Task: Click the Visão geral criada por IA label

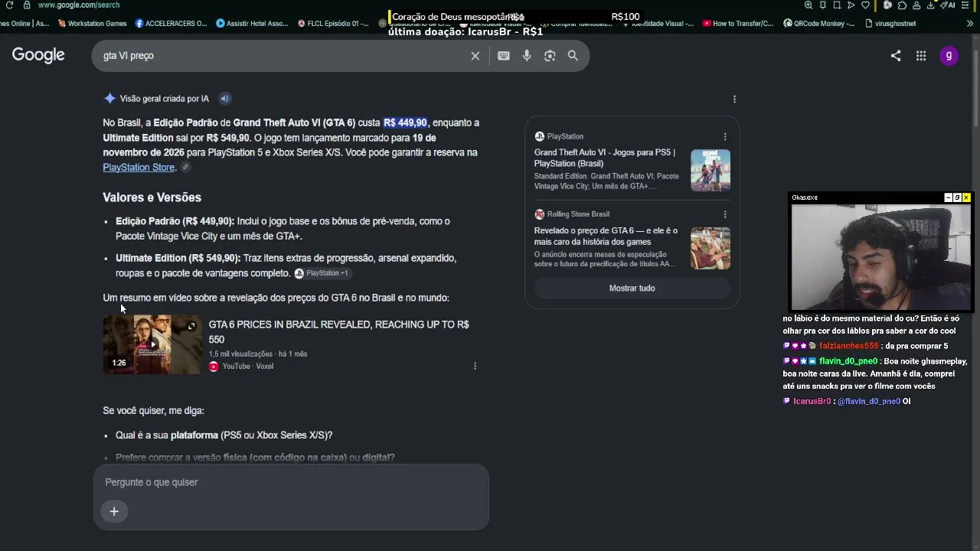Action: point(164,99)
